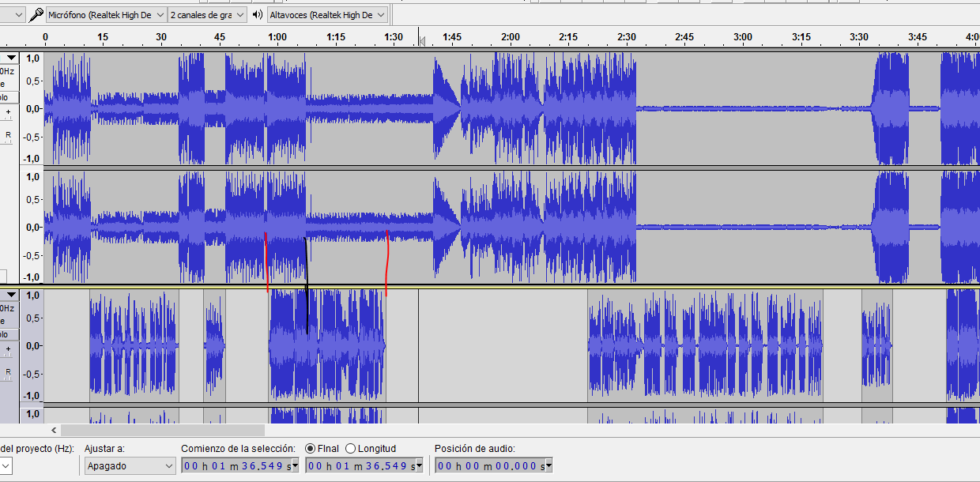Open the audio host dropdown left of microphone
This screenshot has height=482, width=980.
click(13, 15)
